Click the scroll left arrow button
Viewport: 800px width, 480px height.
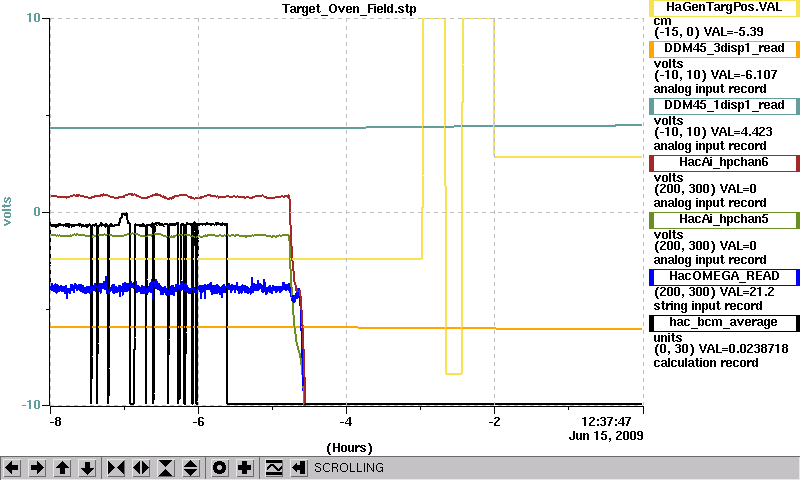tap(12, 467)
